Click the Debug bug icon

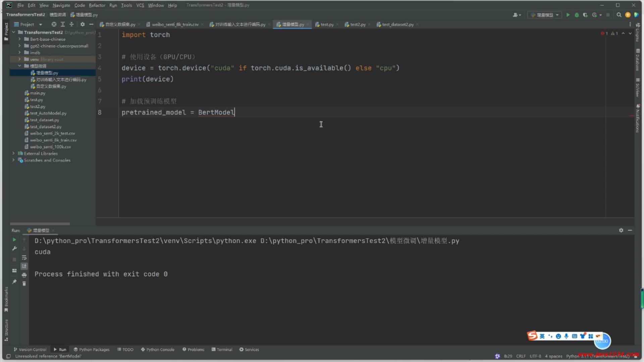click(x=577, y=15)
